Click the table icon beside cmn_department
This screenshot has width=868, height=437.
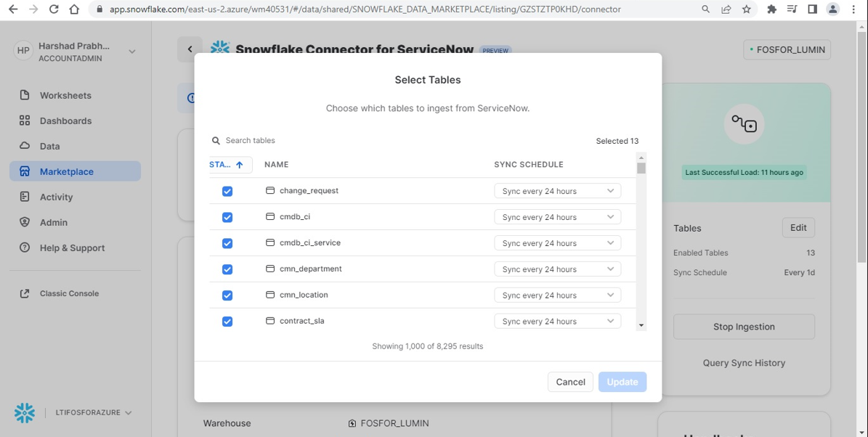click(x=270, y=269)
